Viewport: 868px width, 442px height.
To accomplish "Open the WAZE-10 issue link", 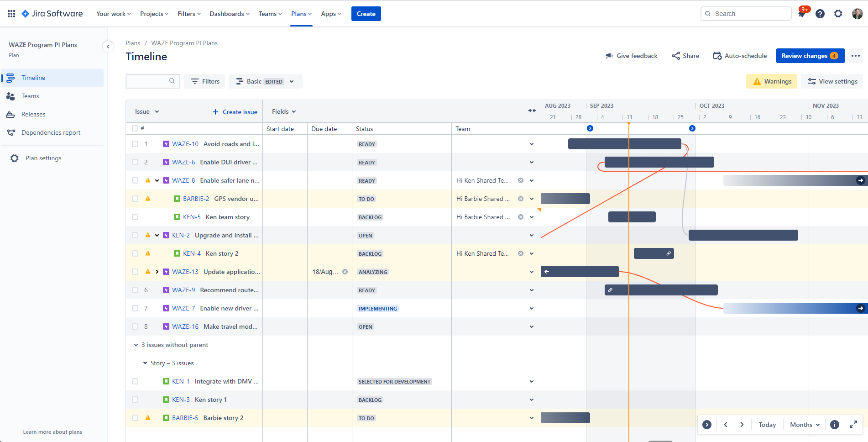I will (185, 144).
